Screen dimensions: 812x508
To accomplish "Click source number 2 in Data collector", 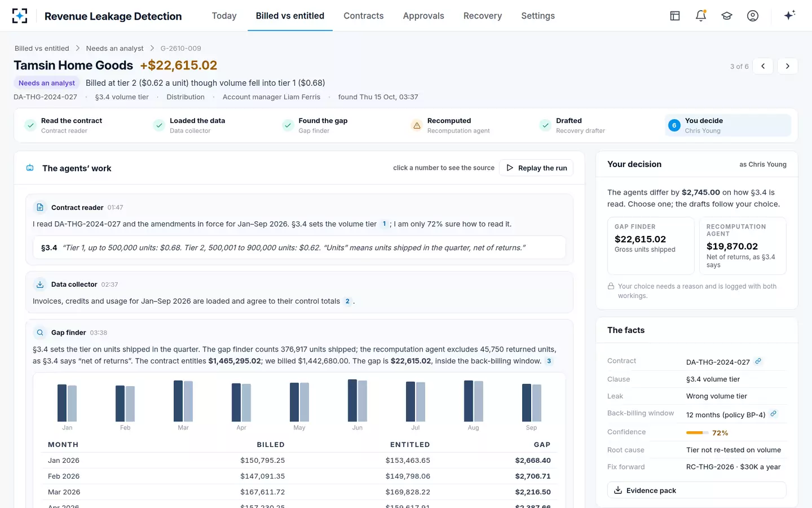I will click(x=347, y=301).
